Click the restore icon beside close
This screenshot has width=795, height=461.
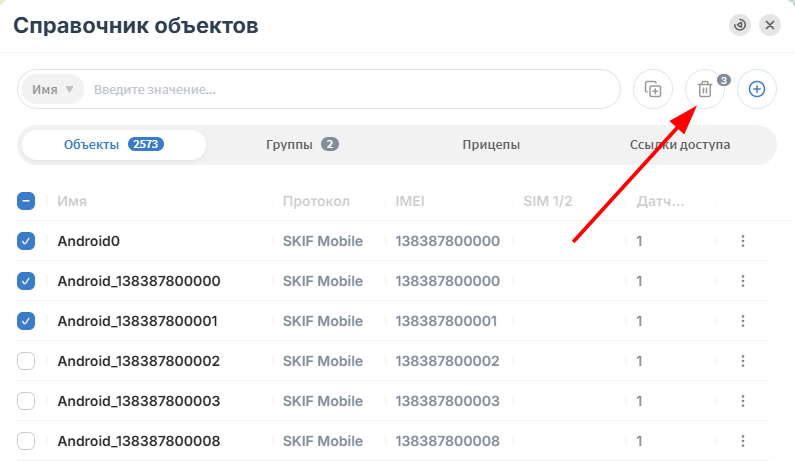tap(740, 25)
